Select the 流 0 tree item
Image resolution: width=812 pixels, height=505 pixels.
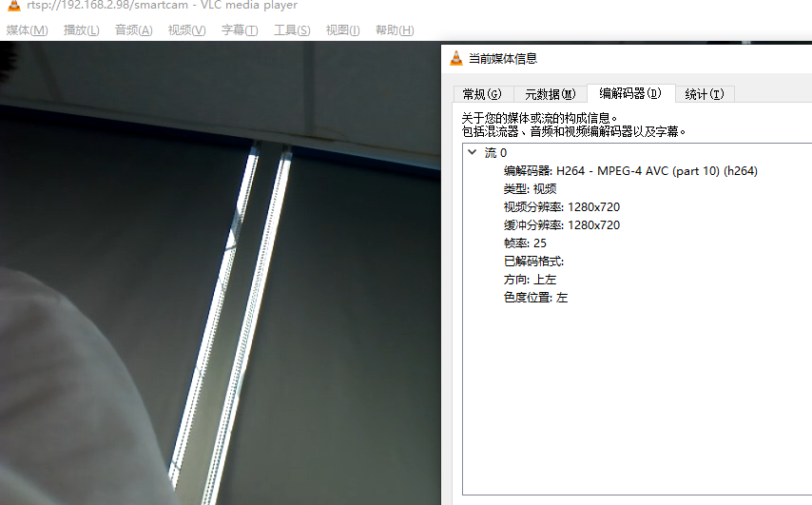(495, 153)
